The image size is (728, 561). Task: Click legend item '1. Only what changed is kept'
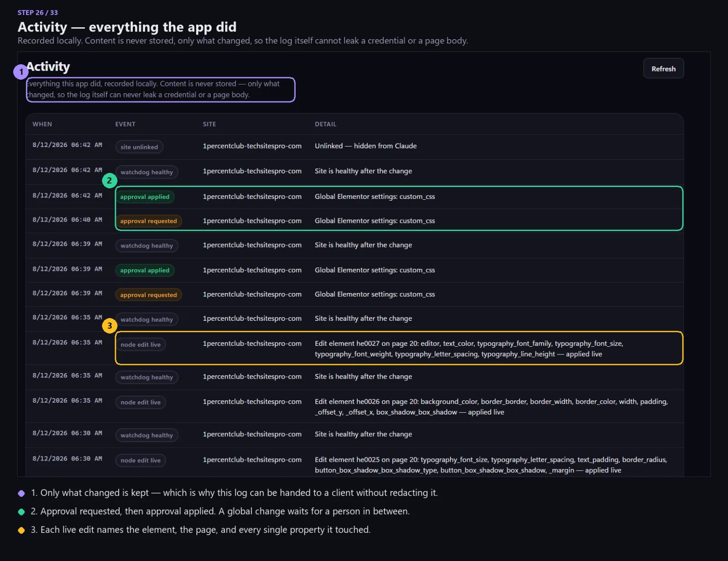(234, 493)
